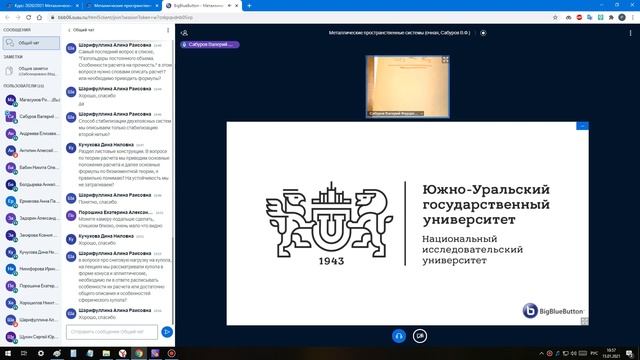Select user Кучукова Дина in the user list
The width and height of the screenshot is (640, 360).
pos(32,252)
